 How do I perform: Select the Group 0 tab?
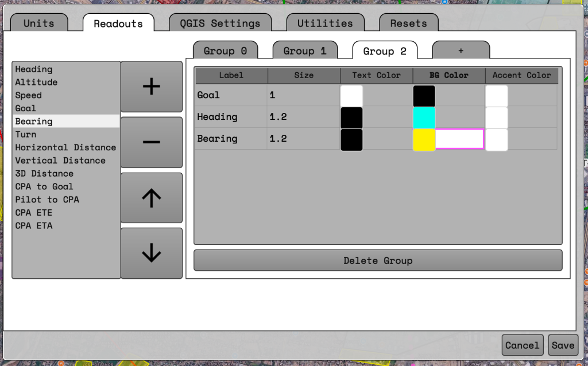pos(225,51)
